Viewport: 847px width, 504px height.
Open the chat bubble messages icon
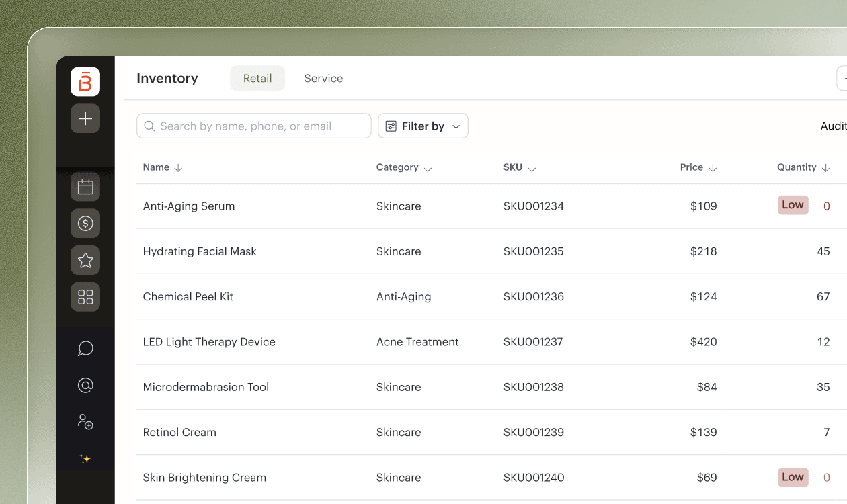tap(85, 348)
